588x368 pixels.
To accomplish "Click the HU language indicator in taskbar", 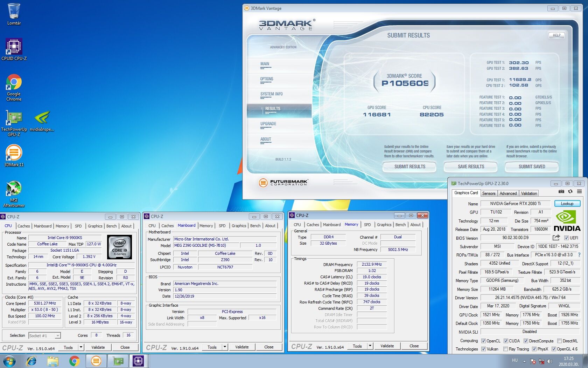I will pos(514,360).
